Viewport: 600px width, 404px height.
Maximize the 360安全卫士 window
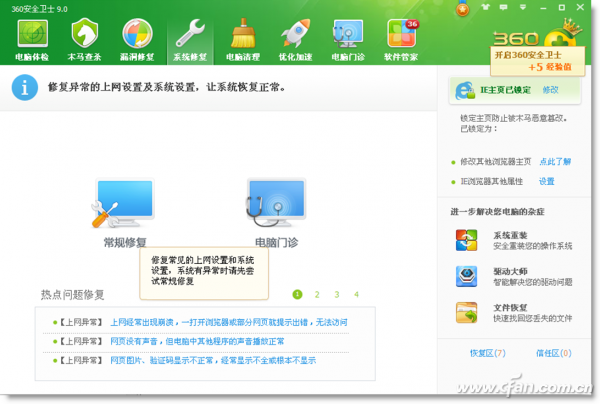[x=561, y=7]
